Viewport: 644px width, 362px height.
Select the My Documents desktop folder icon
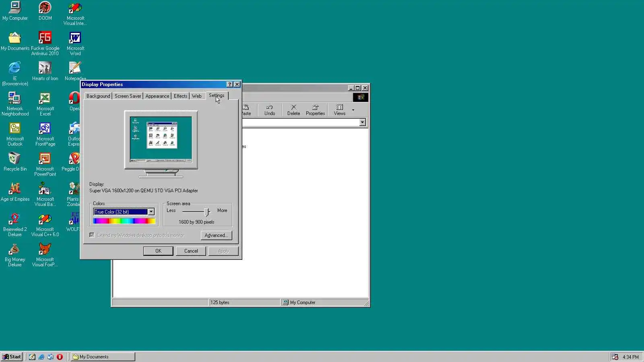15,41
